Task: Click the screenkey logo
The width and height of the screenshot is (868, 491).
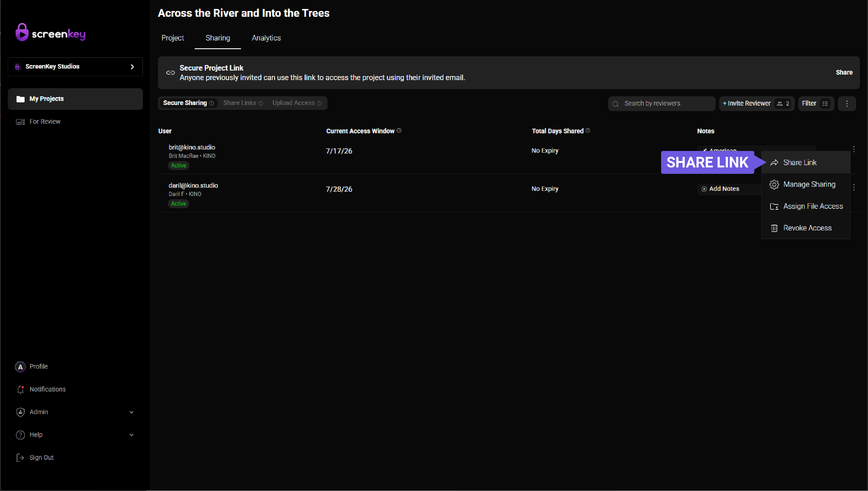Action: coord(51,32)
